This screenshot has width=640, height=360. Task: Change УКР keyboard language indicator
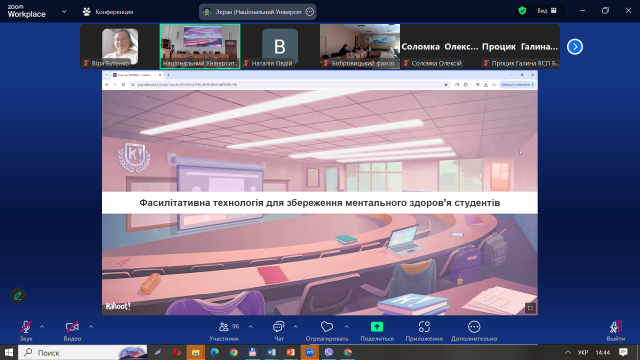tap(583, 352)
